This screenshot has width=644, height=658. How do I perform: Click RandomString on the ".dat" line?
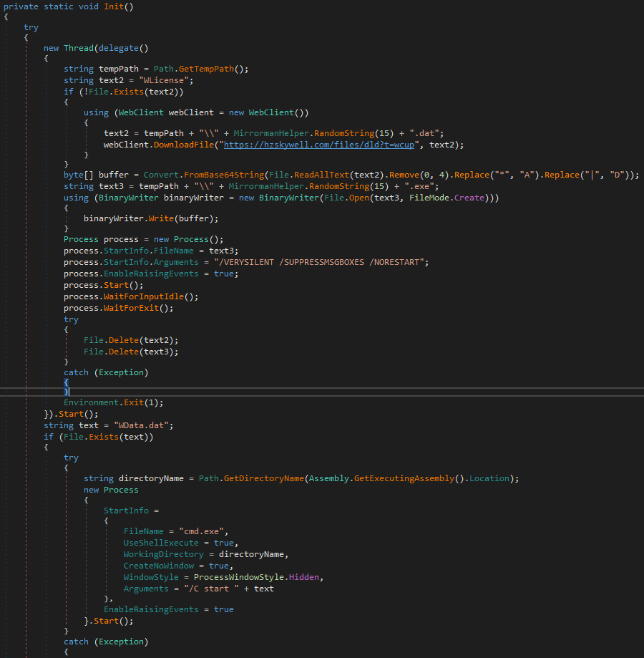coord(343,133)
